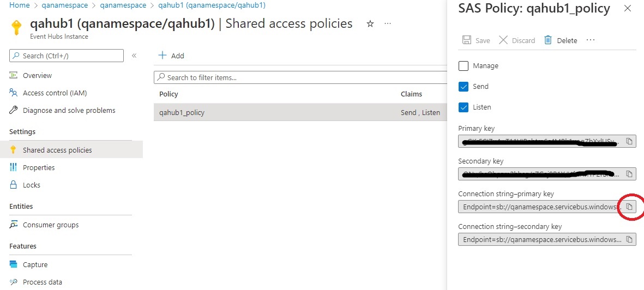The width and height of the screenshot is (644, 290).
Task: Enable the Manage claim checkbox
Action: click(x=464, y=66)
